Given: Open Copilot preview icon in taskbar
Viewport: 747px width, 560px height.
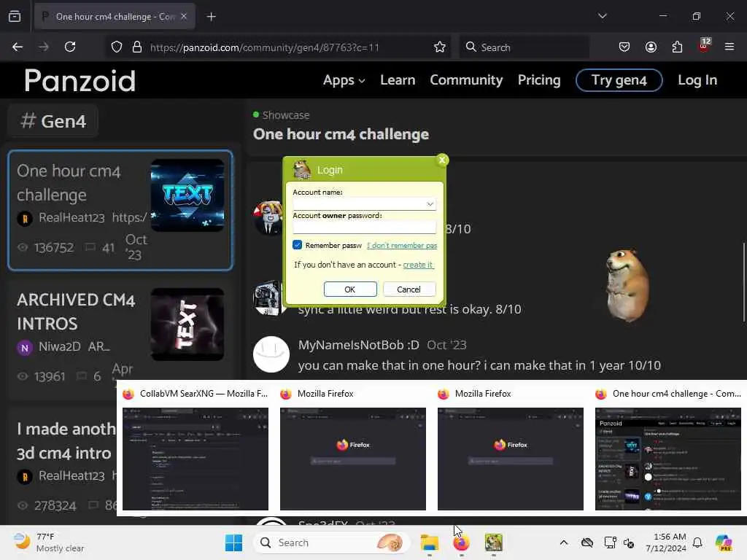Looking at the screenshot, I should pos(724,542).
